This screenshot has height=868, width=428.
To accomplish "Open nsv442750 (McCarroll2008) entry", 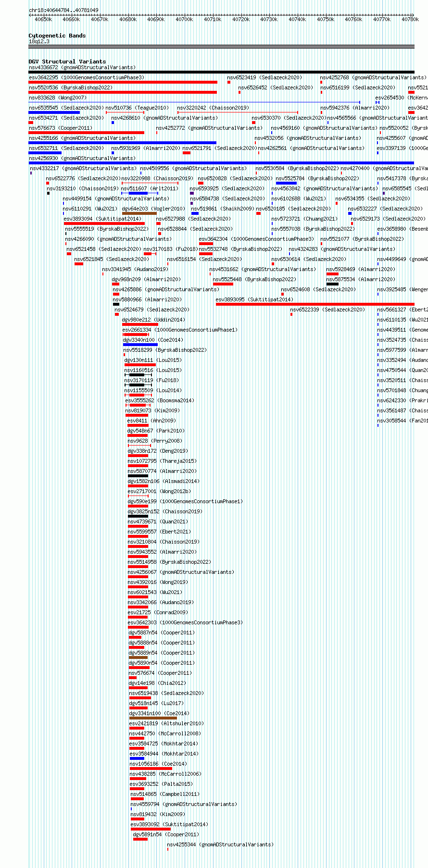I will (165, 733).
